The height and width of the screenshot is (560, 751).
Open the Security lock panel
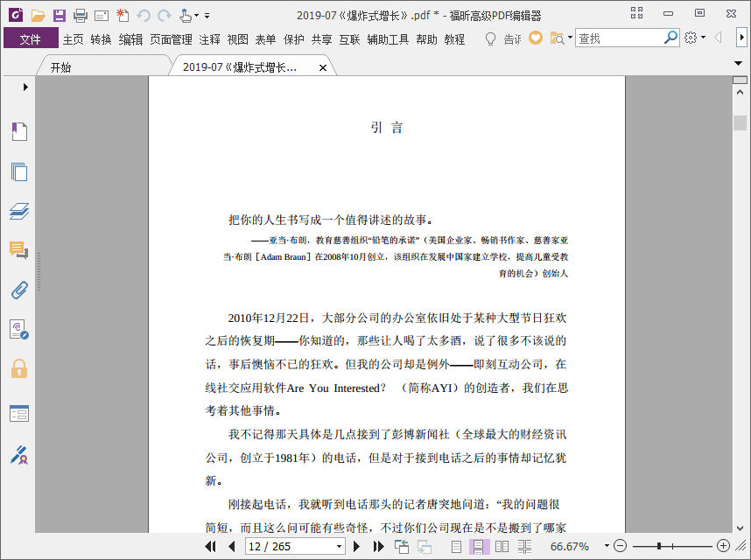coord(19,368)
